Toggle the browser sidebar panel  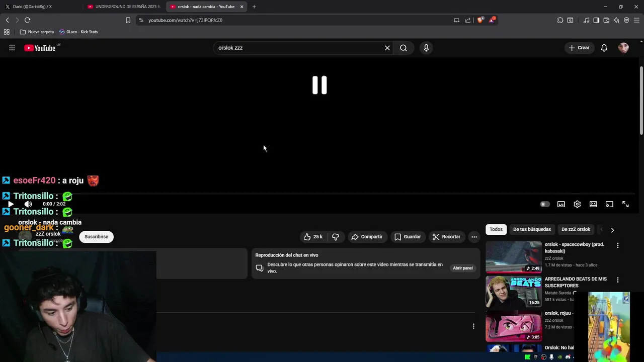point(596,20)
